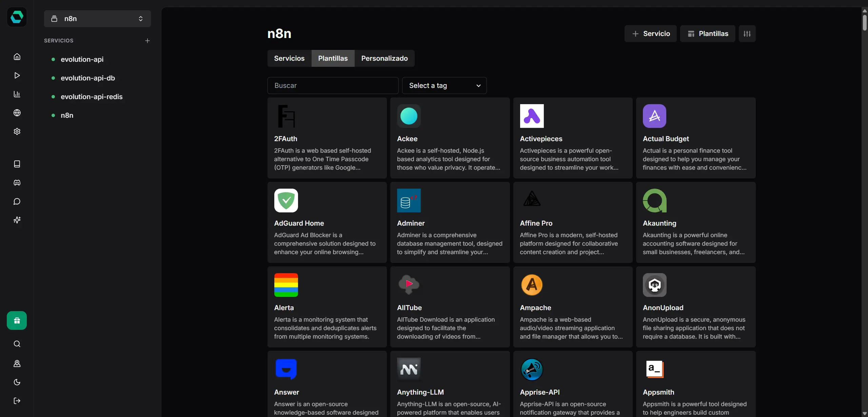Click the AnonUpload logo

click(x=655, y=285)
